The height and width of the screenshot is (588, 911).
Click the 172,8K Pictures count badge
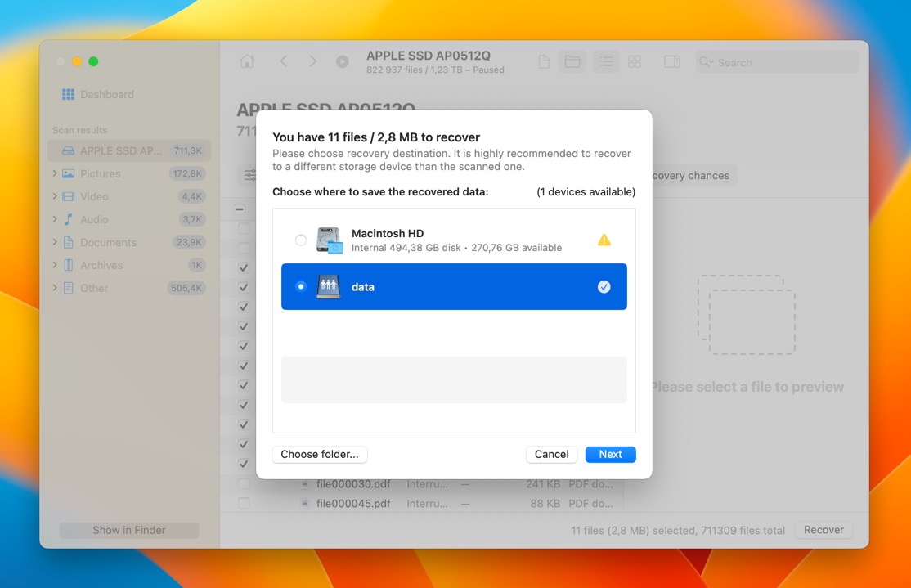[187, 173]
